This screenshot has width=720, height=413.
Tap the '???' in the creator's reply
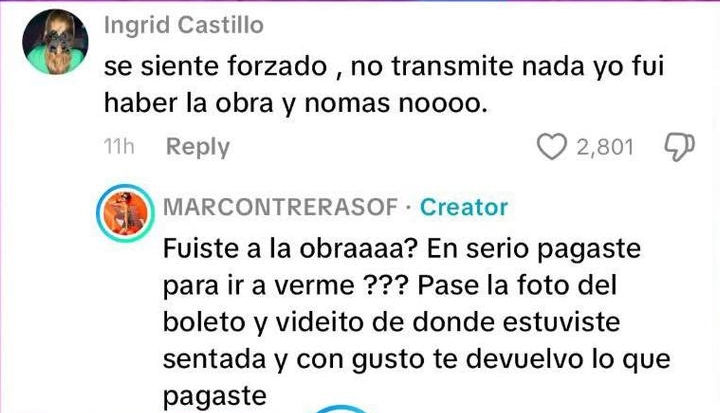[x=385, y=285]
